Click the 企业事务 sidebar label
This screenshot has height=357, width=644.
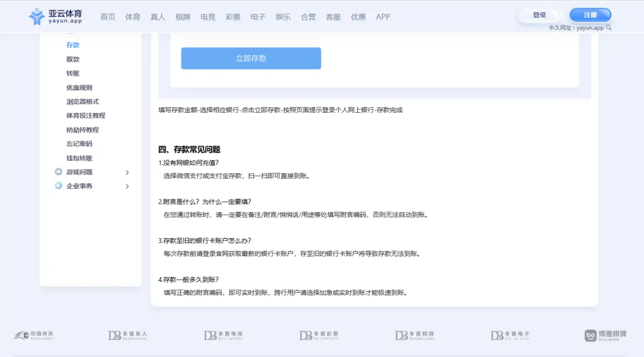click(79, 186)
